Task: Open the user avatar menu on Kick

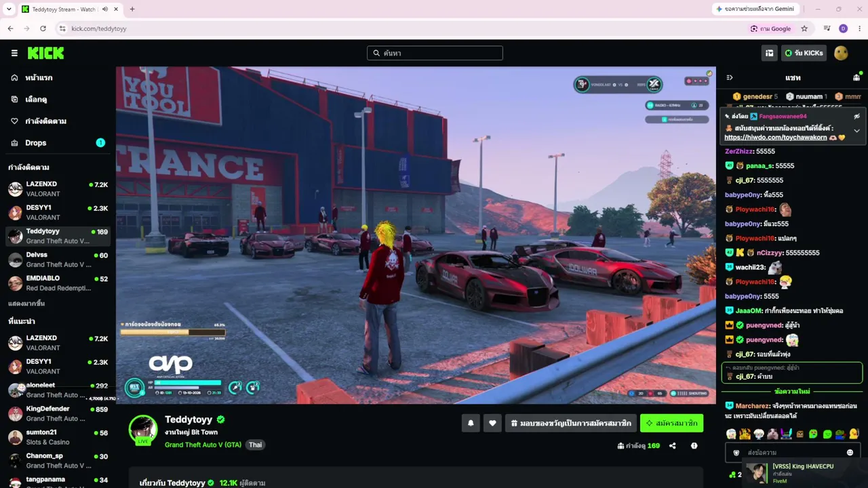Action: (x=841, y=53)
